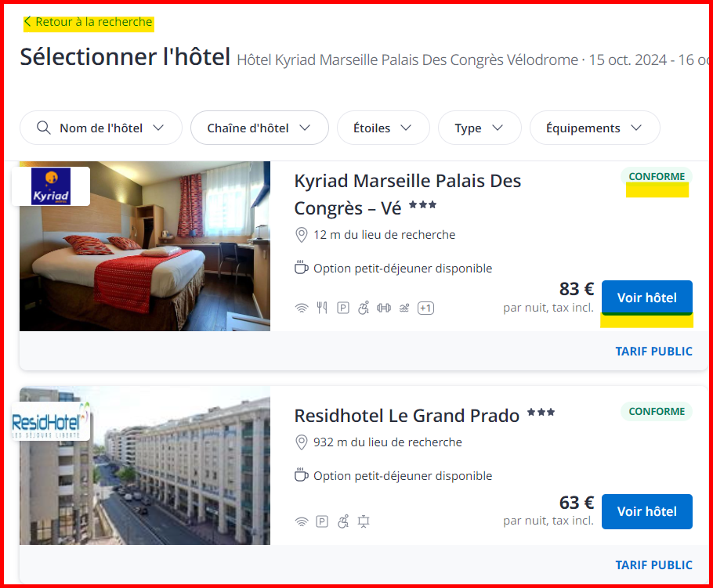The image size is (713, 588).
Task: Click the 12 m du lieu de recherche text
Action: coord(384,235)
